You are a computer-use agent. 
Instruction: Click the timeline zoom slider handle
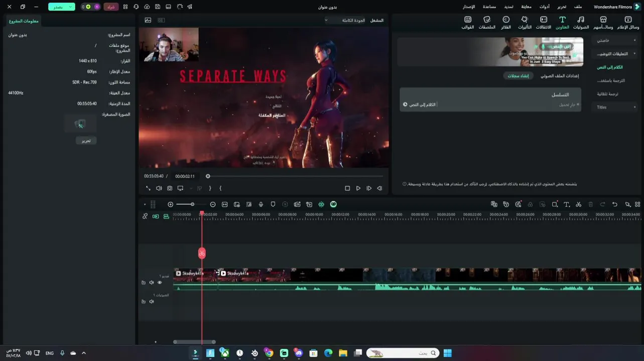(x=192, y=205)
